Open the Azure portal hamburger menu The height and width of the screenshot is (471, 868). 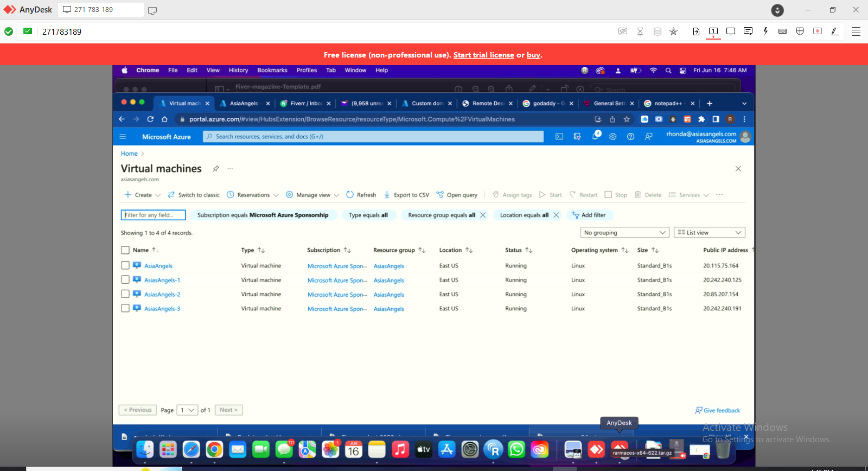[123, 137]
